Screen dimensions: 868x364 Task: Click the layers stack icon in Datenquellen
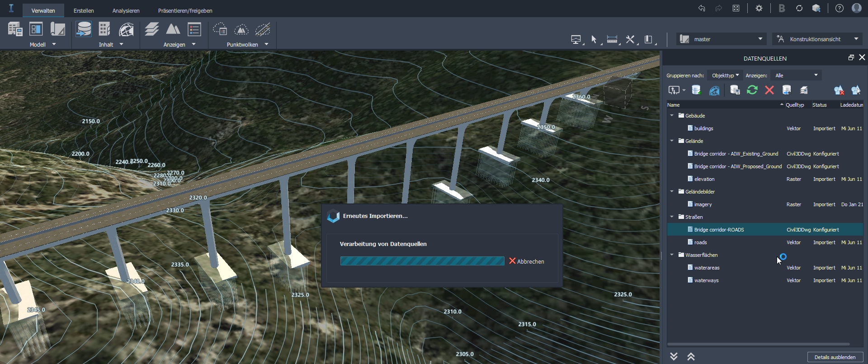(x=804, y=90)
